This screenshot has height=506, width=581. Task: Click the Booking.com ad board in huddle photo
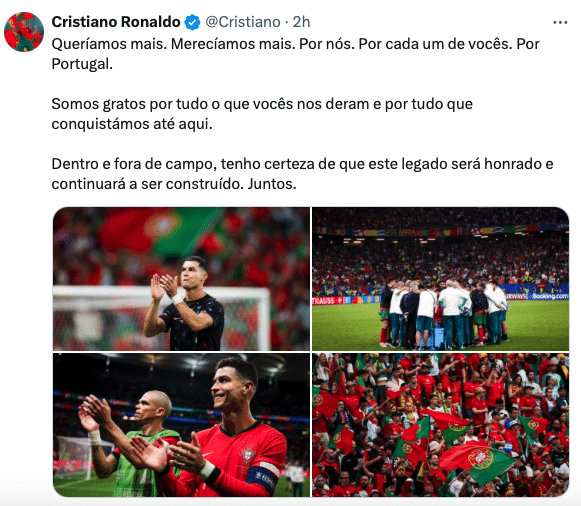(550, 296)
